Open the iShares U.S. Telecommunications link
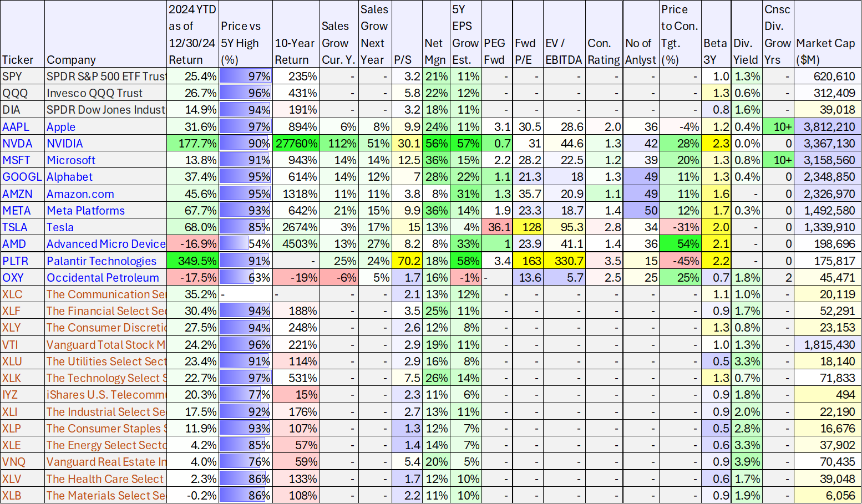 tap(107, 395)
